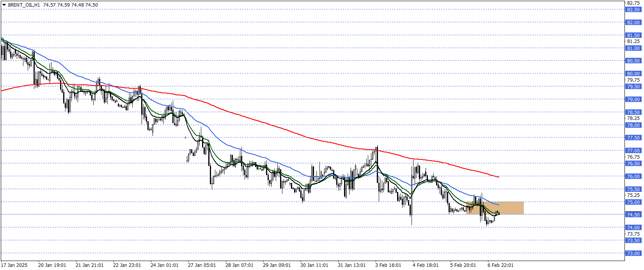Click the 6 Feb 22:01 time label
Image resolution: width=644 pixels, height=270 pixels.
(x=500, y=265)
